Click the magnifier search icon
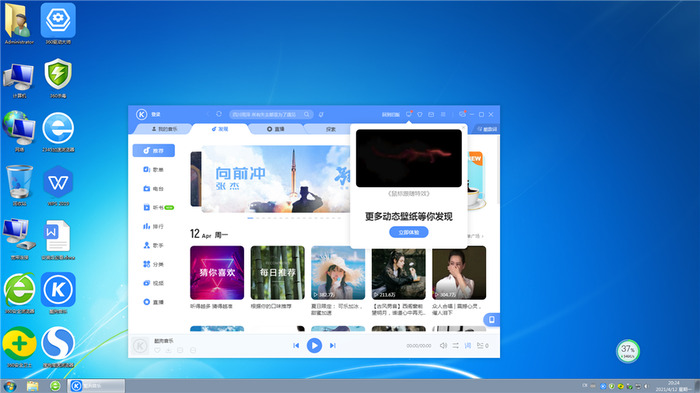 (307, 114)
